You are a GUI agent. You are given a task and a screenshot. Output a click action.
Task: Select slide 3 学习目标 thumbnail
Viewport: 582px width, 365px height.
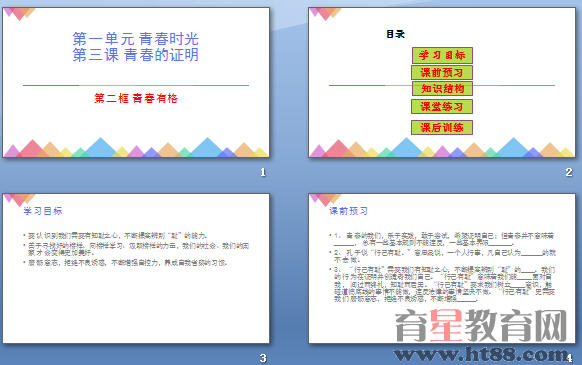pyautogui.click(x=136, y=268)
